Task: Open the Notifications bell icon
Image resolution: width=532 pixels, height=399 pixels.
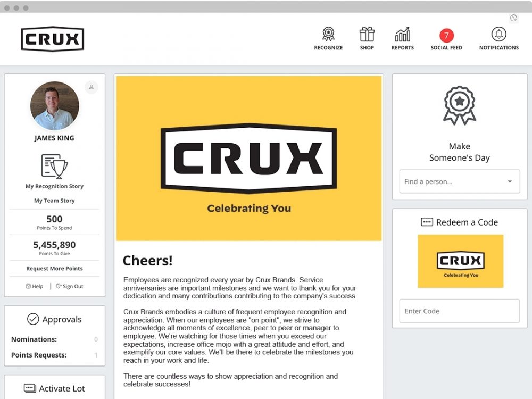Action: pos(499,34)
